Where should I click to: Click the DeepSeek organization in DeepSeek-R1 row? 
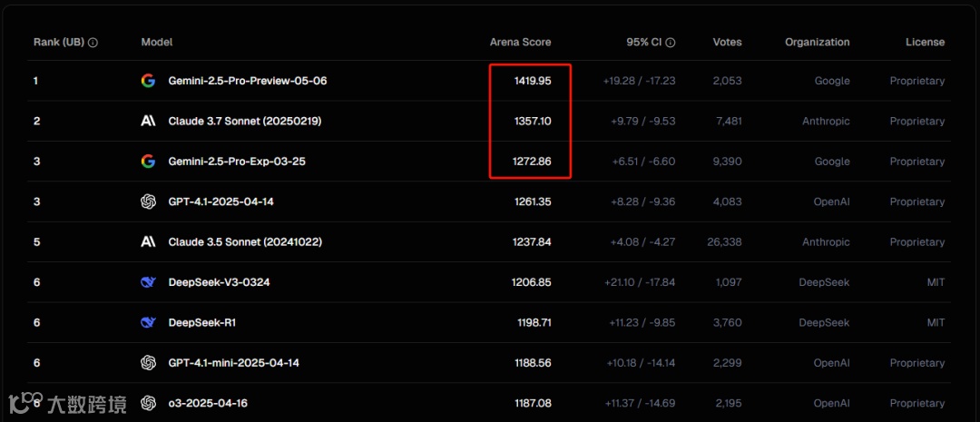click(824, 322)
